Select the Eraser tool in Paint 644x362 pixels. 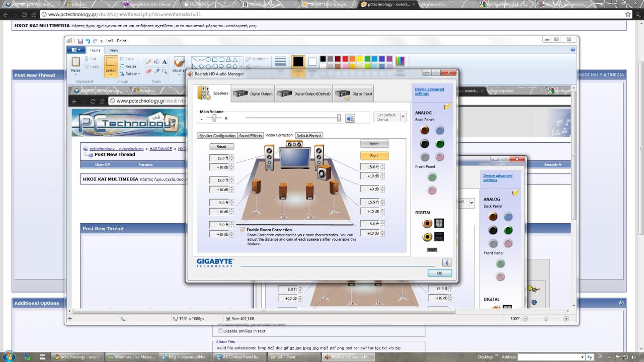pyautogui.click(x=148, y=71)
